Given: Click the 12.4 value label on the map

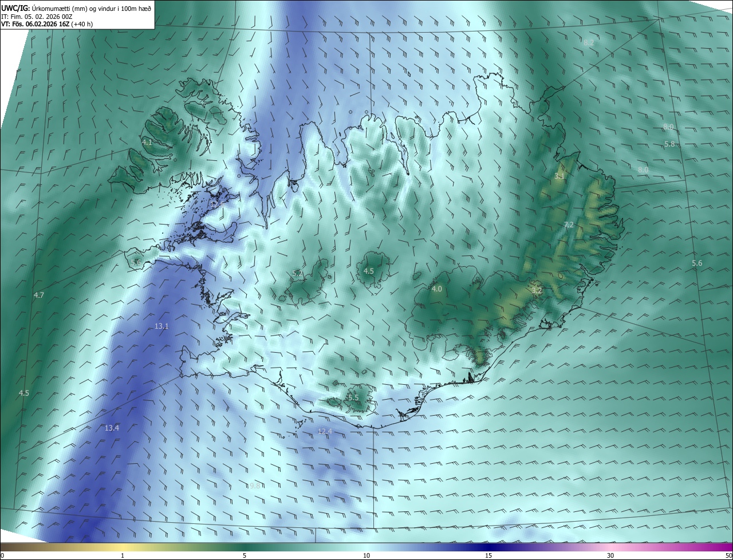Looking at the screenshot, I should pos(325,431).
